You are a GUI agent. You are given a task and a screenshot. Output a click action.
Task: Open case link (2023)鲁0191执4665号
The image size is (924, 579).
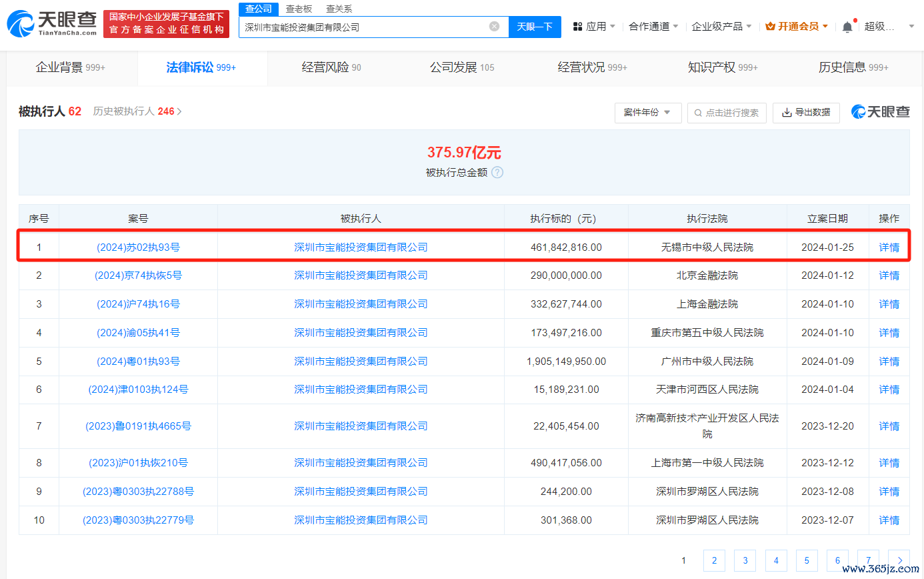pyautogui.click(x=138, y=426)
